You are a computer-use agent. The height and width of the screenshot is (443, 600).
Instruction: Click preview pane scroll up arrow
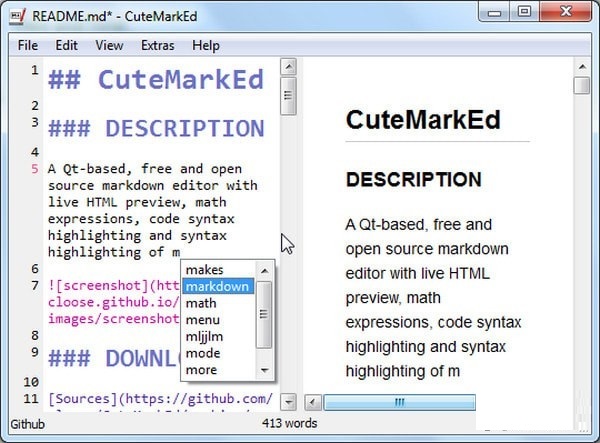pos(582,67)
